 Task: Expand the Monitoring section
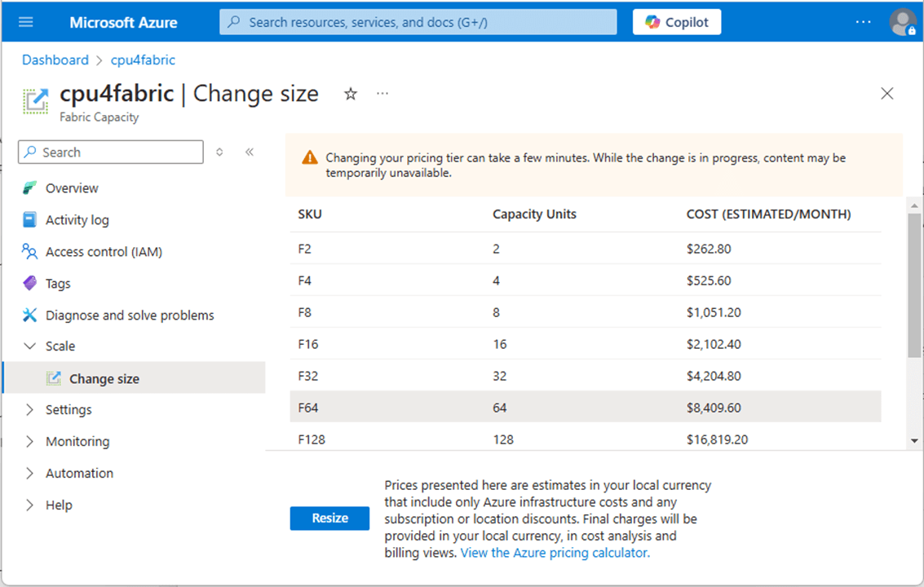pos(77,441)
